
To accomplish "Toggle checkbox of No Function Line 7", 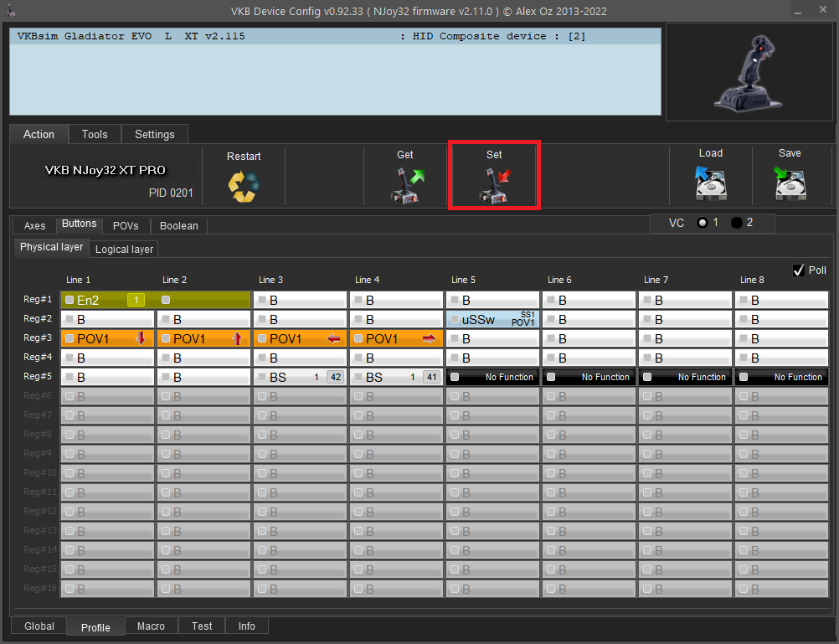I will [x=647, y=377].
